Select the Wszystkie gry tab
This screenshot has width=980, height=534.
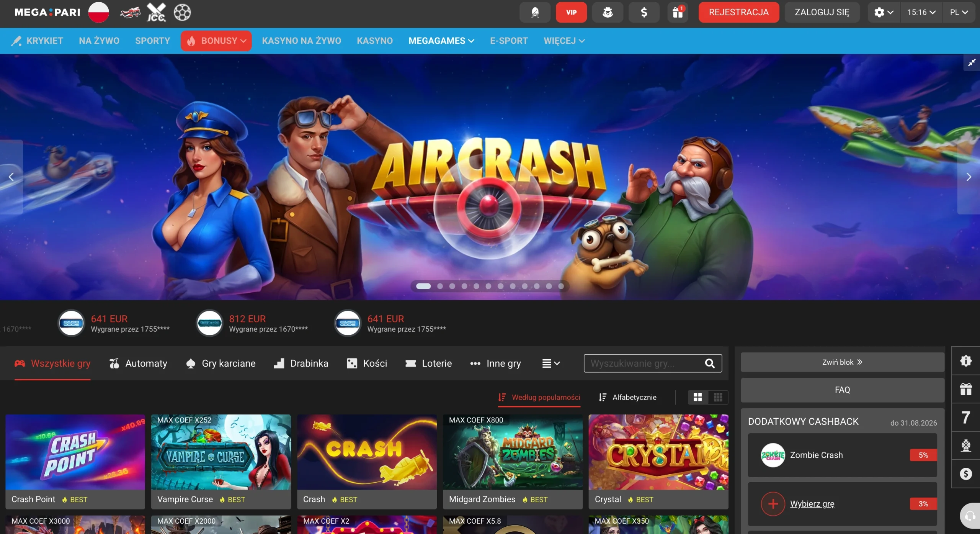pos(52,363)
